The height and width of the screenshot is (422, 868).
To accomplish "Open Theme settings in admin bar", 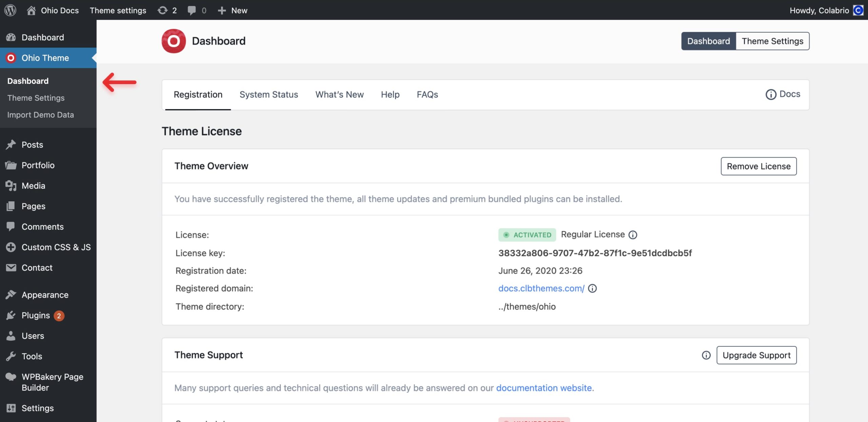I will pyautogui.click(x=118, y=11).
